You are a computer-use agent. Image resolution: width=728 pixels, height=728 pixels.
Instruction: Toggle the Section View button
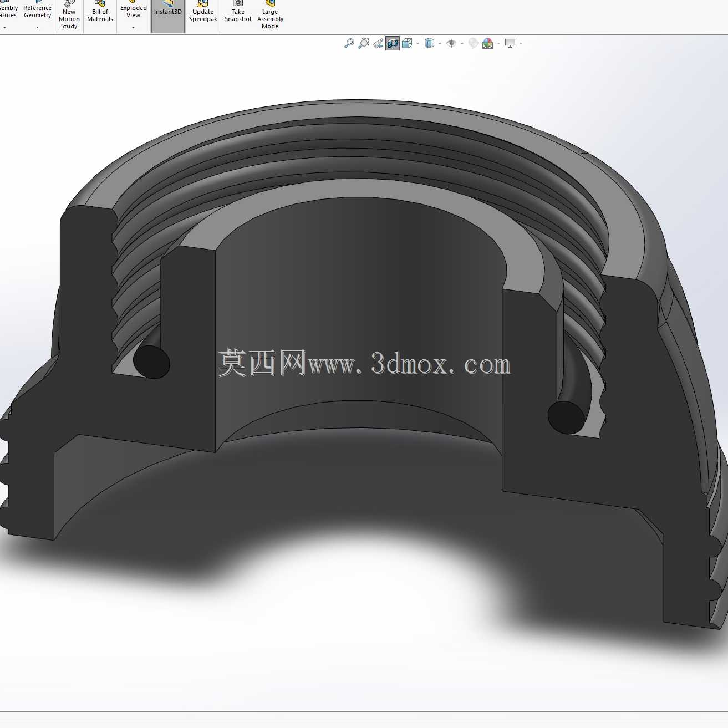pyautogui.click(x=393, y=43)
